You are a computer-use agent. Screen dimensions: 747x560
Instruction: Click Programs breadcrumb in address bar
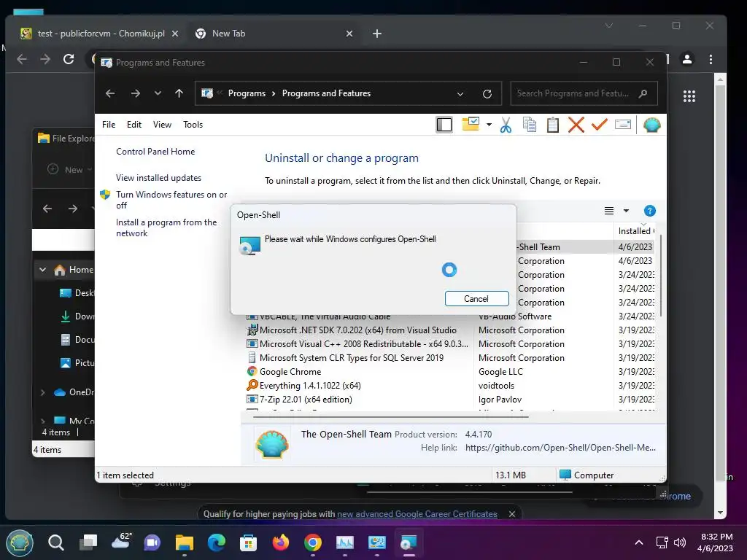click(247, 93)
